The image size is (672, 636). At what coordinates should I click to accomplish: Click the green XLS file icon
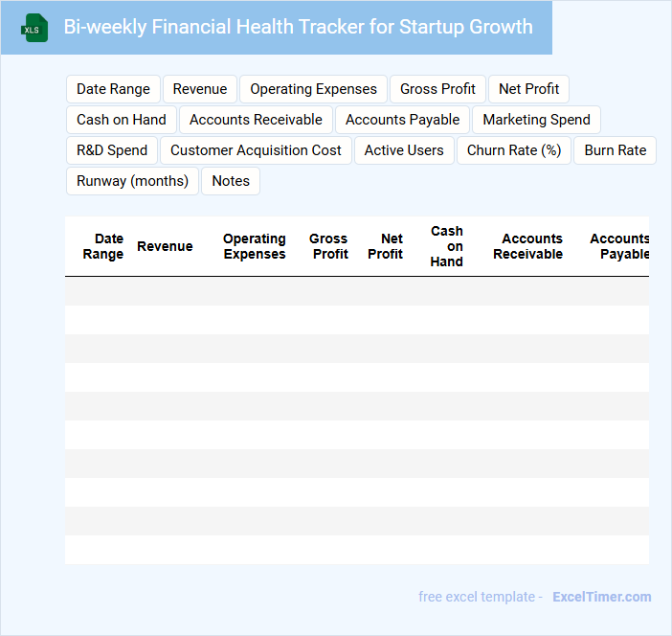pos(34,28)
